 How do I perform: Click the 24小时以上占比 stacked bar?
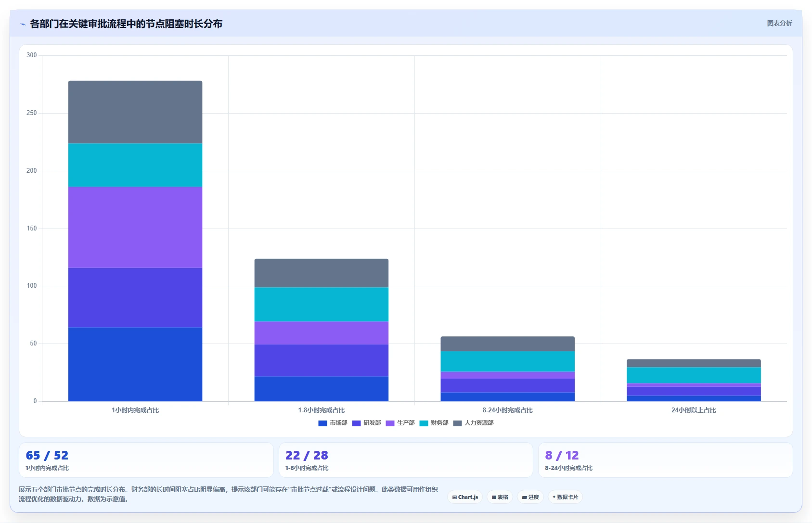694,380
